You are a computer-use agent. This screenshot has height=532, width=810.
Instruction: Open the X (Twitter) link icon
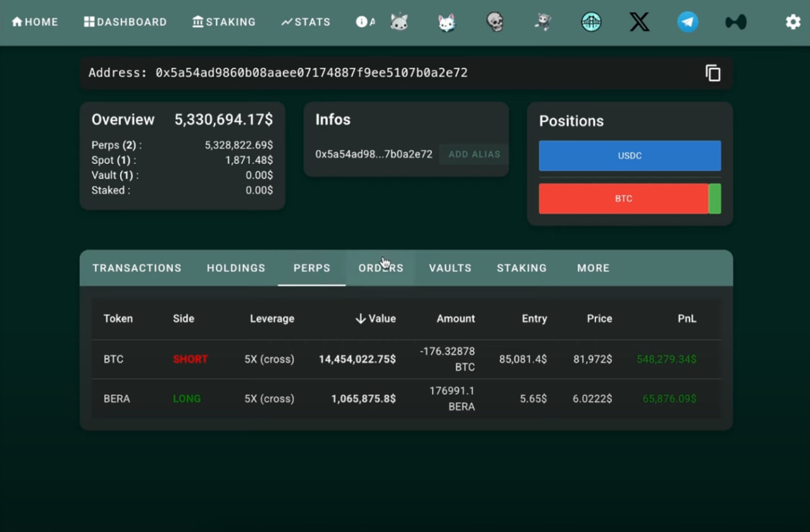pyautogui.click(x=639, y=22)
